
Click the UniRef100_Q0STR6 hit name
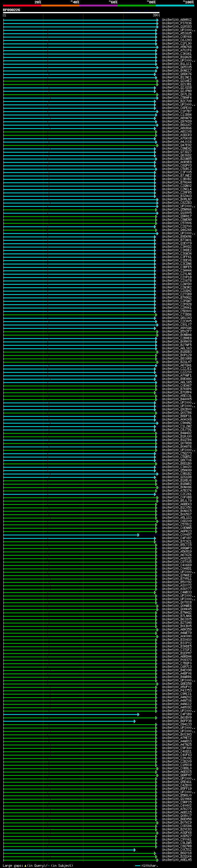(x=177, y=413)
